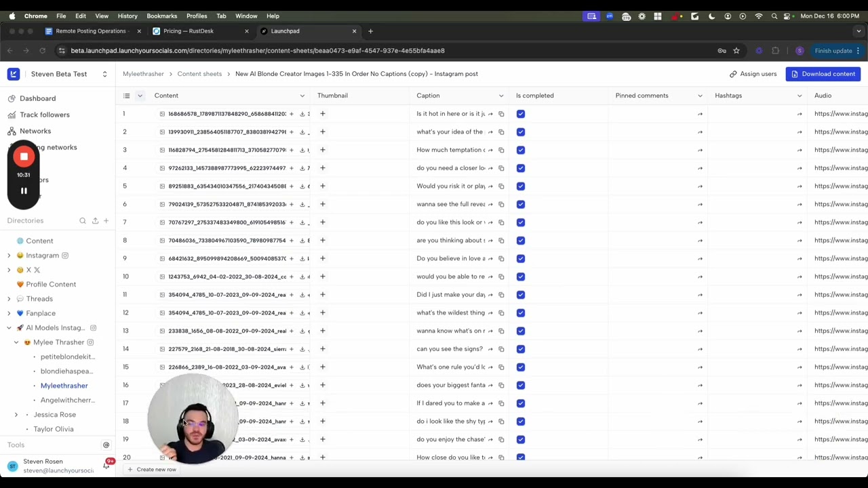
Task: Copy the caption in row 1
Action: click(501, 114)
